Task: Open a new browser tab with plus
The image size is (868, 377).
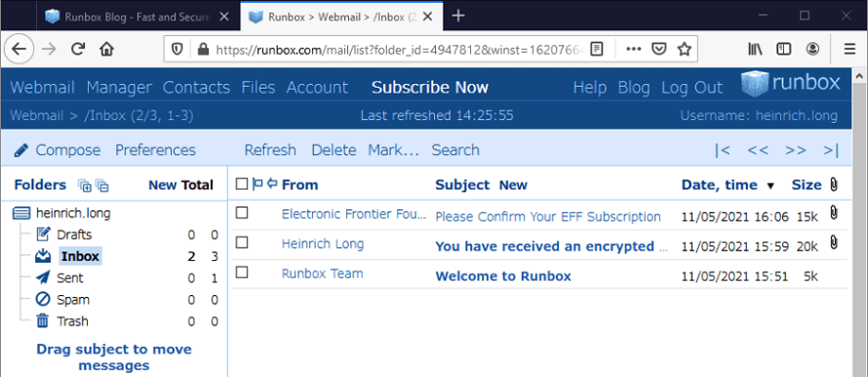Action: click(x=457, y=16)
